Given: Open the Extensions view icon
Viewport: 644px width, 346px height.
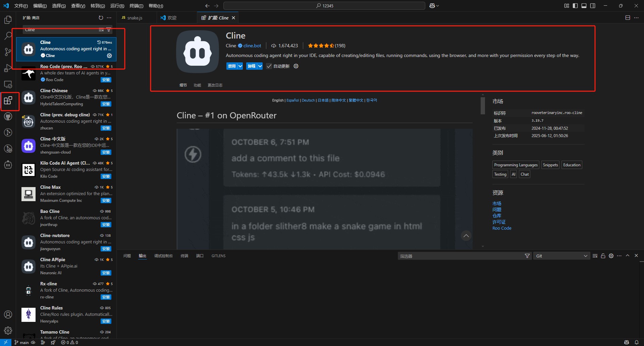Looking at the screenshot, I should point(8,100).
